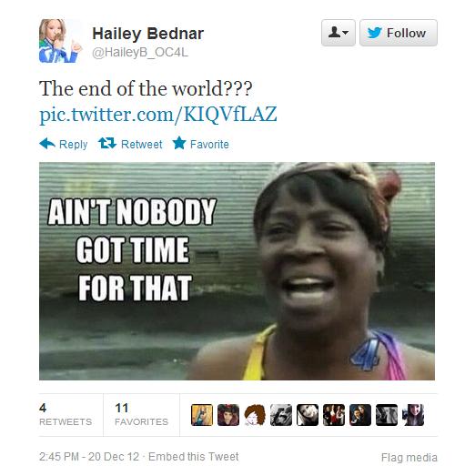
Task: Click the Retweet arrows icon
Action: click(x=107, y=143)
